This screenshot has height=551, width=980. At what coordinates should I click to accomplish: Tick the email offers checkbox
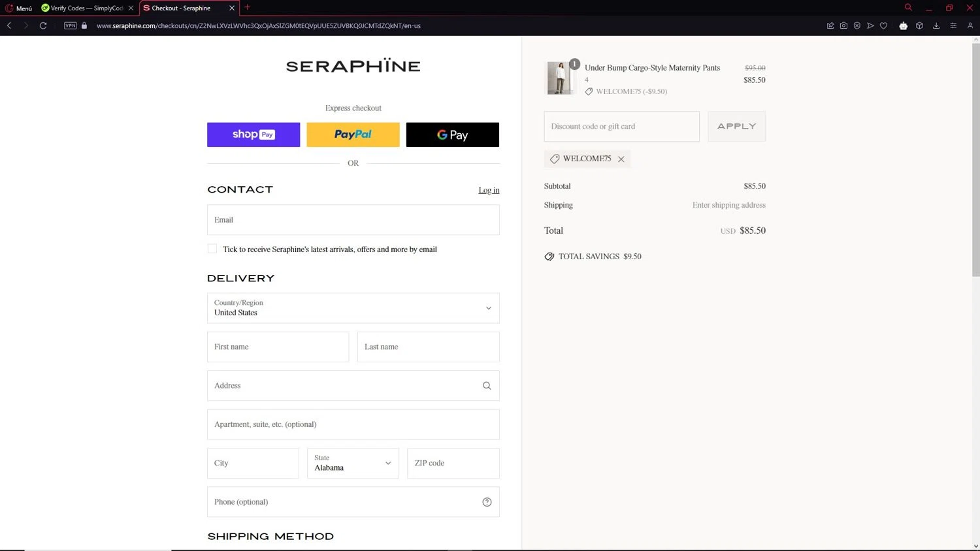212,249
